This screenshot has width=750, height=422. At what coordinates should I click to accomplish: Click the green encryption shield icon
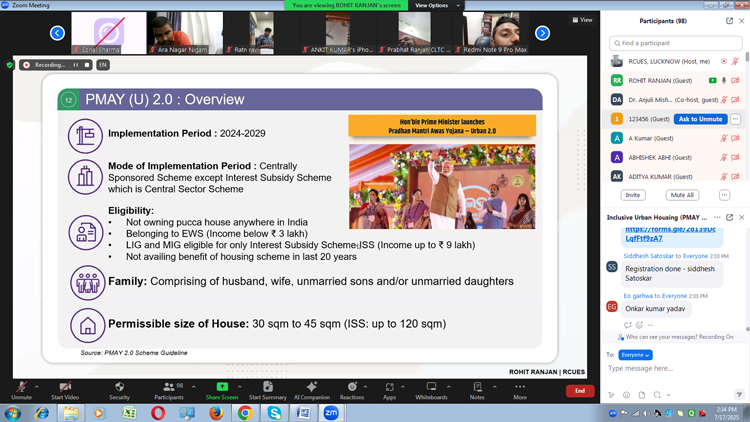click(x=10, y=65)
